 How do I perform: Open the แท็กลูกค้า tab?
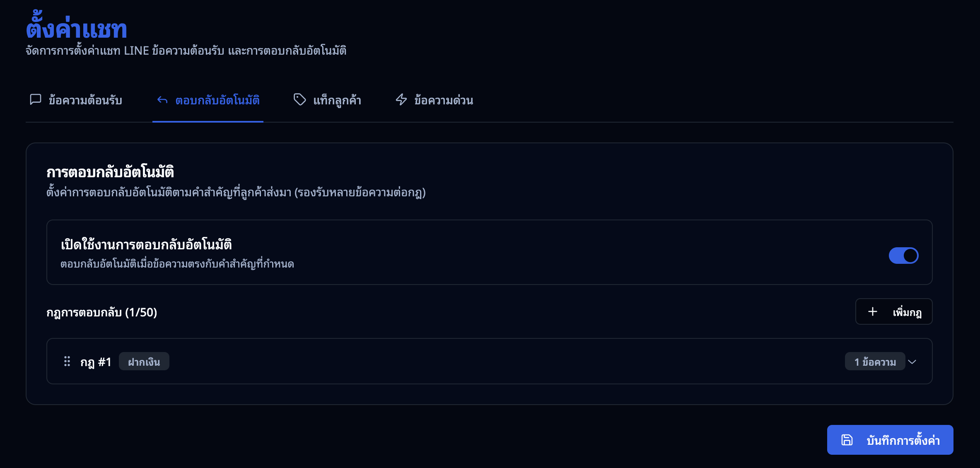click(337, 100)
